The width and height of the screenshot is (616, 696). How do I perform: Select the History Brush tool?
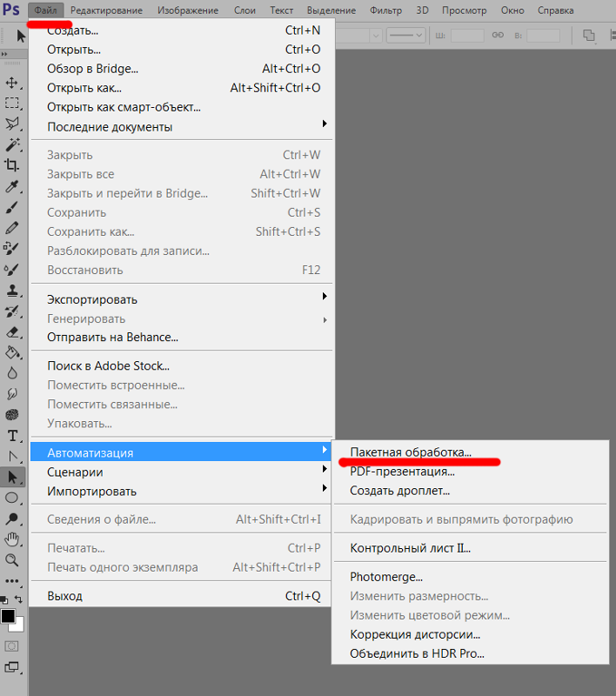pyautogui.click(x=12, y=311)
